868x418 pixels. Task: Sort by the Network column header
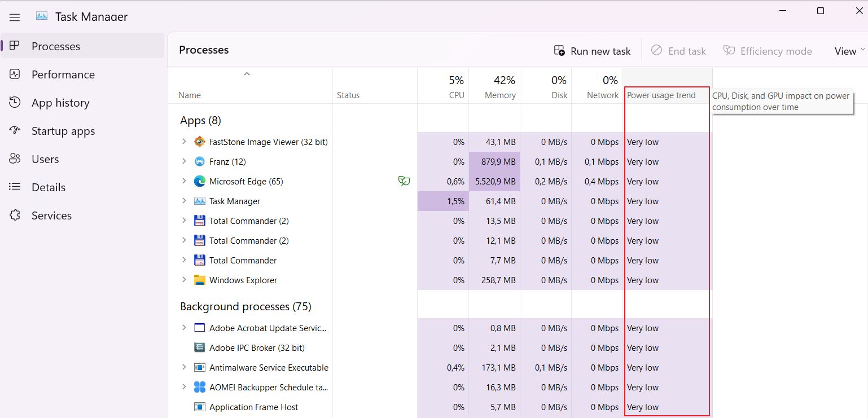[597, 86]
